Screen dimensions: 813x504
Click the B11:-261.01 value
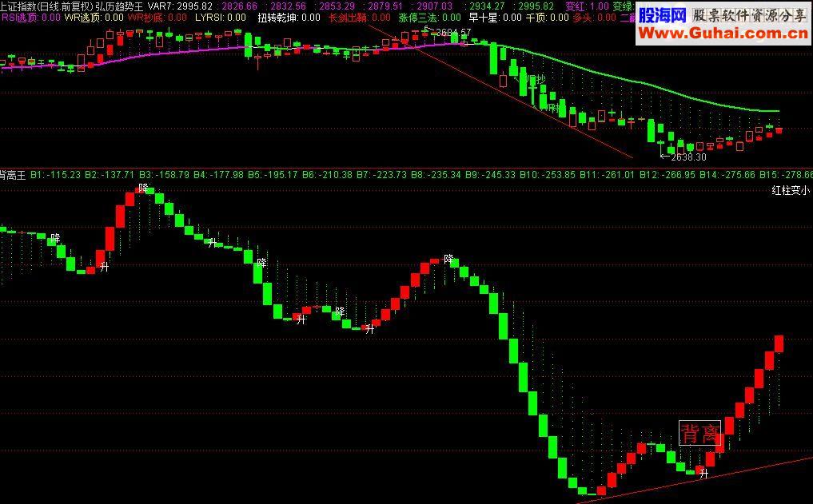click(608, 175)
